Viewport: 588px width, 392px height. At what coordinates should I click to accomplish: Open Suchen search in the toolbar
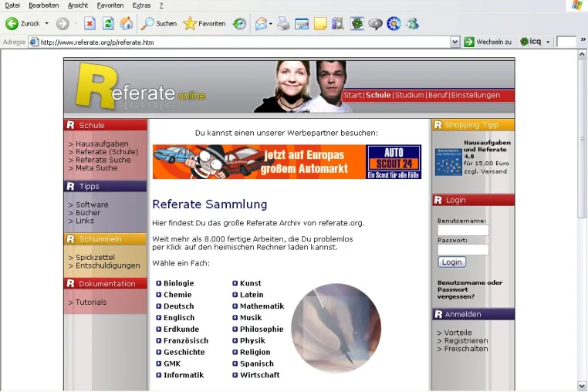[x=159, y=24]
